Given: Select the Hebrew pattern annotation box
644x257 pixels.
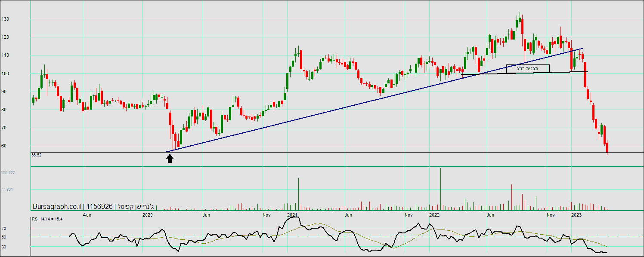Looking at the screenshot, I should pyautogui.click(x=528, y=68).
